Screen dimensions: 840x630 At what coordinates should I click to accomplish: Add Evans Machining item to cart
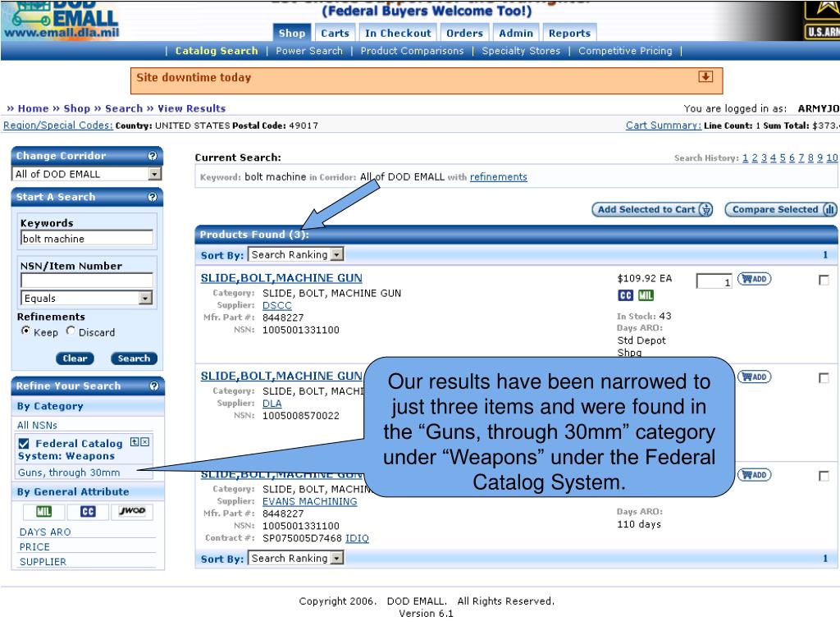(754, 475)
